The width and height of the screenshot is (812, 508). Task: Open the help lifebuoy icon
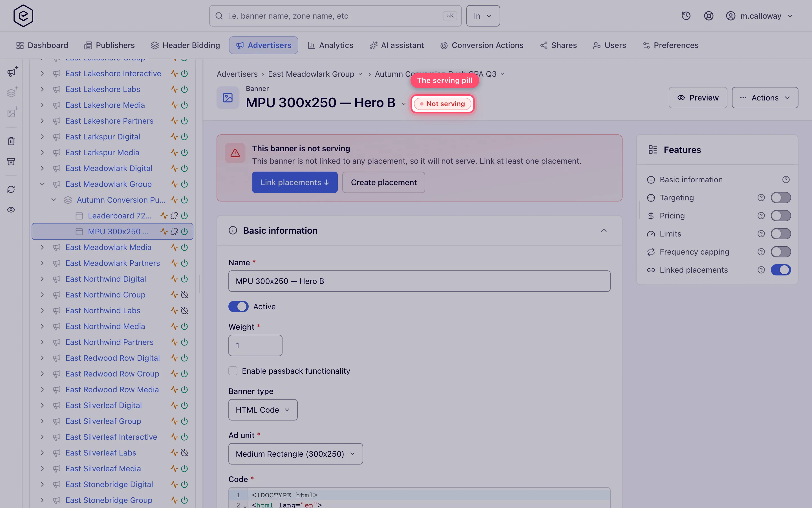[x=709, y=16]
